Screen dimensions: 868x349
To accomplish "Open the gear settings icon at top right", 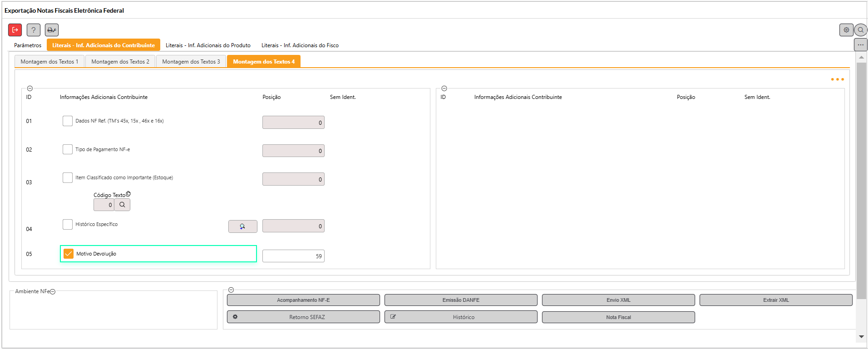I will pyautogui.click(x=846, y=30).
